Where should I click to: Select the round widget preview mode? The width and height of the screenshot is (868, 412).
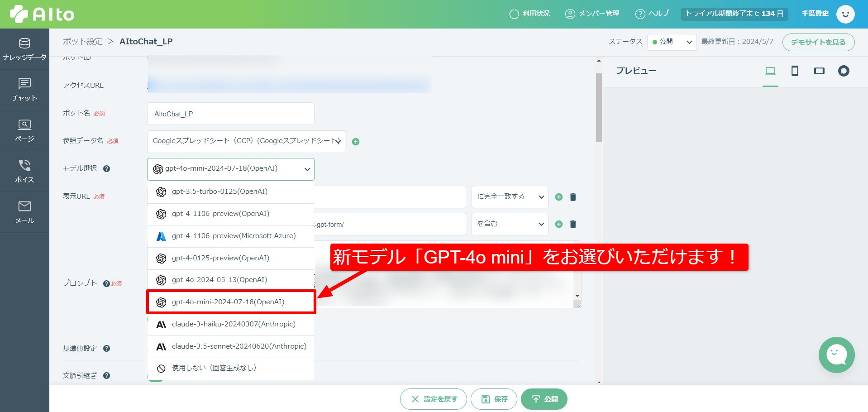pyautogui.click(x=844, y=71)
